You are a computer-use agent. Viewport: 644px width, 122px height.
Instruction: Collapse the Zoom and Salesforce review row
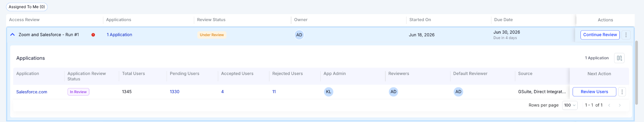(x=13, y=35)
